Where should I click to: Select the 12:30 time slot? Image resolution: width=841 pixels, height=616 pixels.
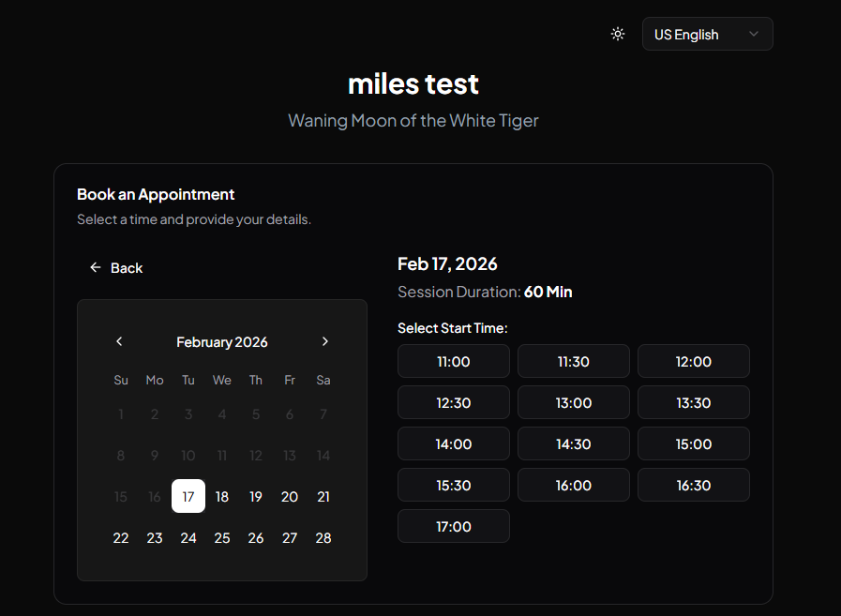coord(454,402)
